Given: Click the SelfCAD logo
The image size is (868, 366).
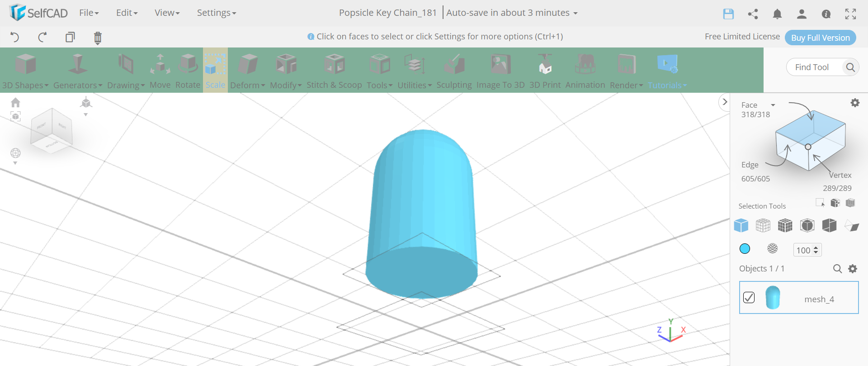Looking at the screenshot, I should (39, 13).
